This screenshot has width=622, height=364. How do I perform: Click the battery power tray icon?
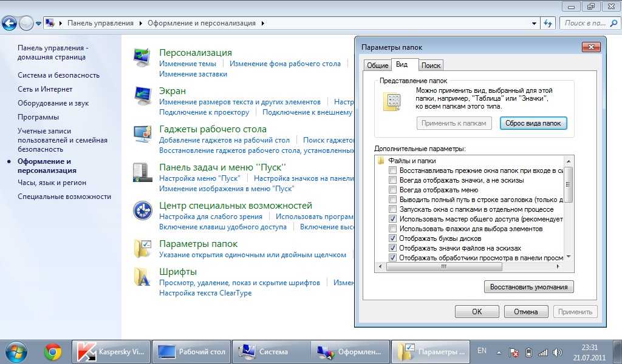pyautogui.click(x=528, y=352)
